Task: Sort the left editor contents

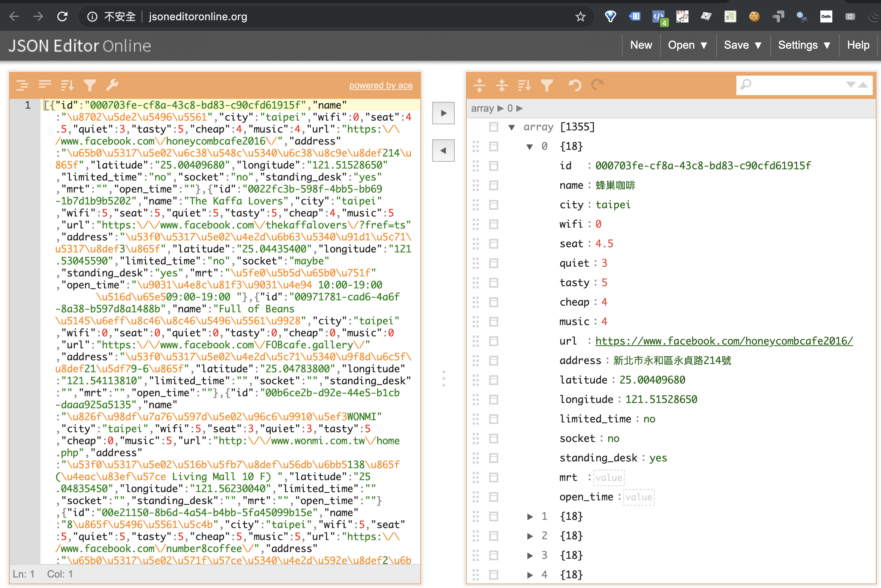Action: pyautogui.click(x=67, y=85)
